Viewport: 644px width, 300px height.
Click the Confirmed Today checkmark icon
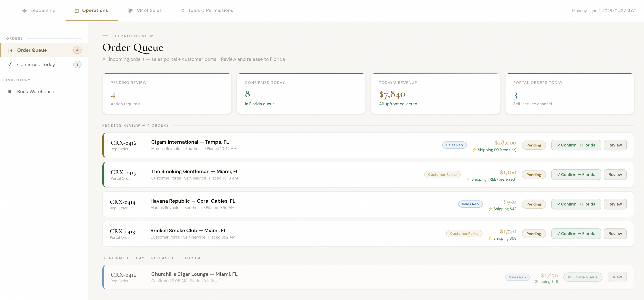(x=10, y=64)
